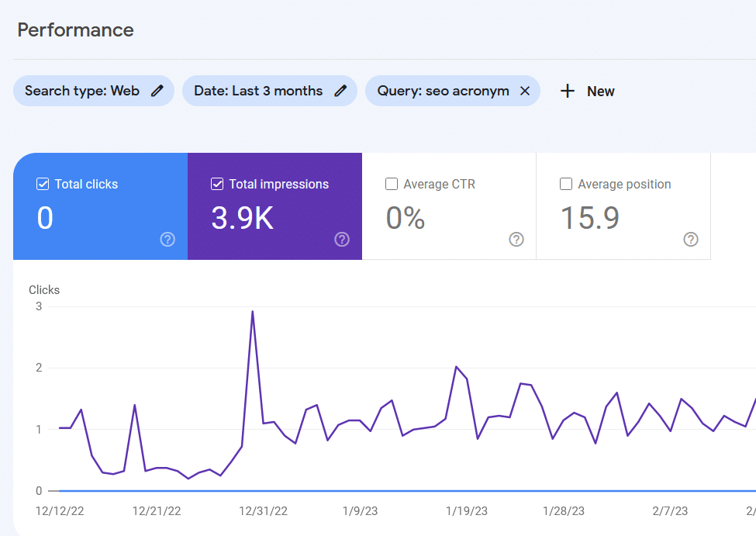Select the 15.9 average position value

click(x=590, y=219)
